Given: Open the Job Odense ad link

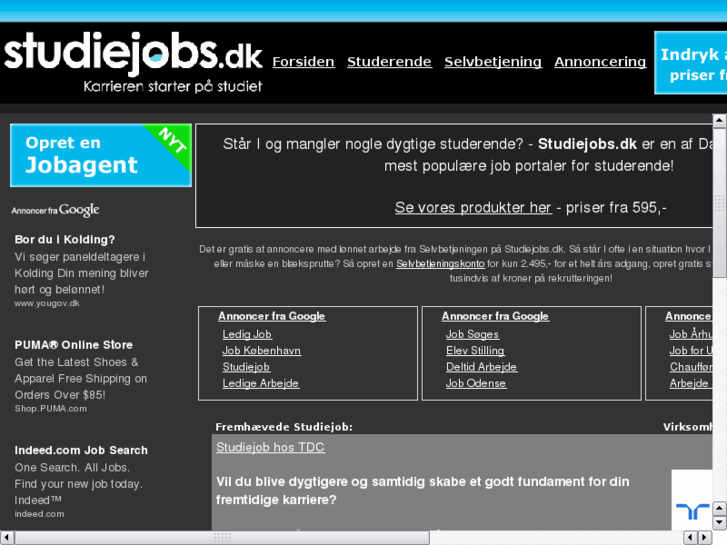Looking at the screenshot, I should click(476, 384).
